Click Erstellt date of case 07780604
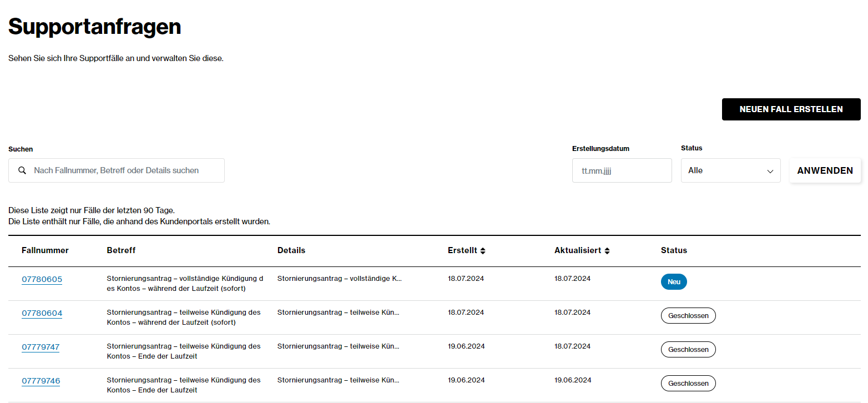 pos(466,313)
